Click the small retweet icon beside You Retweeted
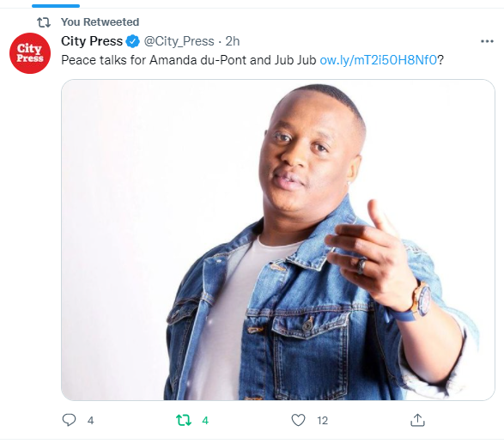Image resolution: width=504 pixels, height=444 pixels. pyautogui.click(x=44, y=22)
